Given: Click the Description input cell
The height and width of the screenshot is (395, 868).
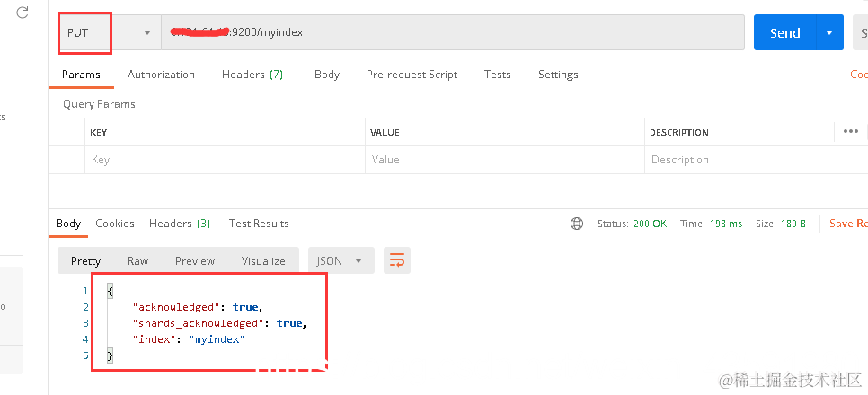Looking at the screenshot, I should tap(757, 160).
